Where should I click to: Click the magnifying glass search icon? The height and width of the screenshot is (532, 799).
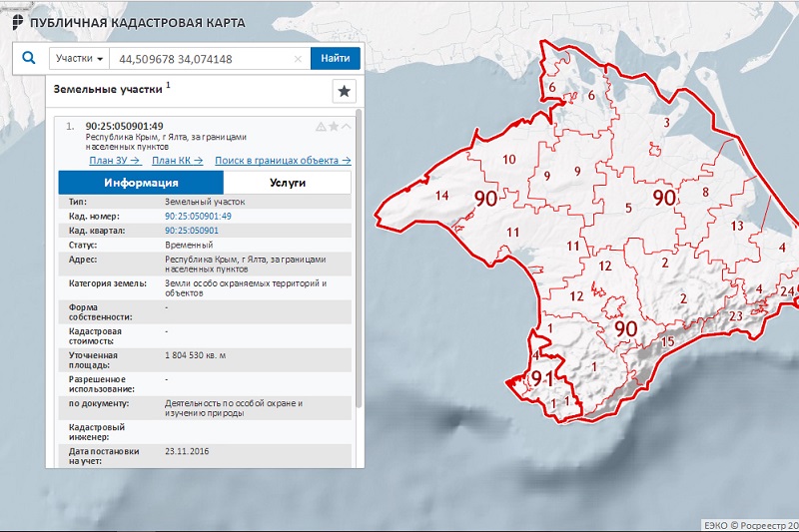coord(29,58)
